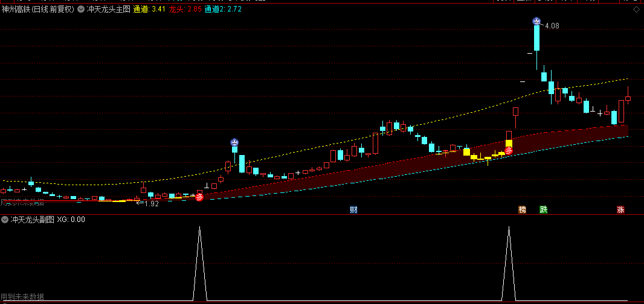Open the orange 榜 event marker
The width and height of the screenshot is (644, 304).
pyautogui.click(x=522, y=210)
